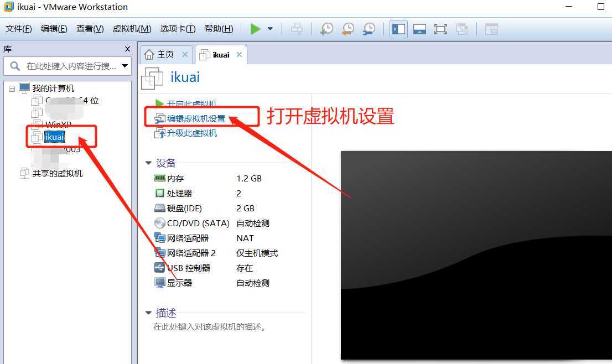612x364 pixels.
Task: Click the CD disc icon beside CD/DVD
Action: (x=159, y=223)
